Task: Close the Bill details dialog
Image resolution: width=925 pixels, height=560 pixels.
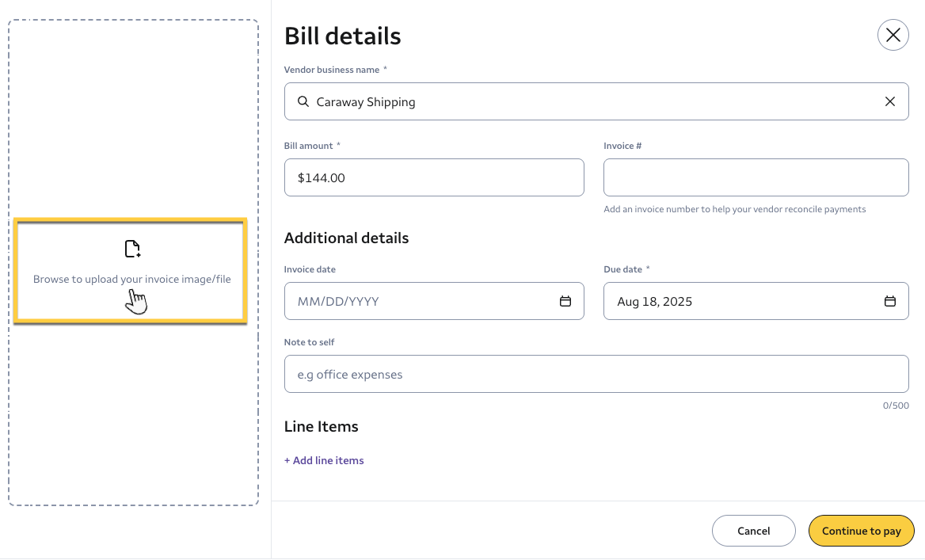Action: click(893, 35)
